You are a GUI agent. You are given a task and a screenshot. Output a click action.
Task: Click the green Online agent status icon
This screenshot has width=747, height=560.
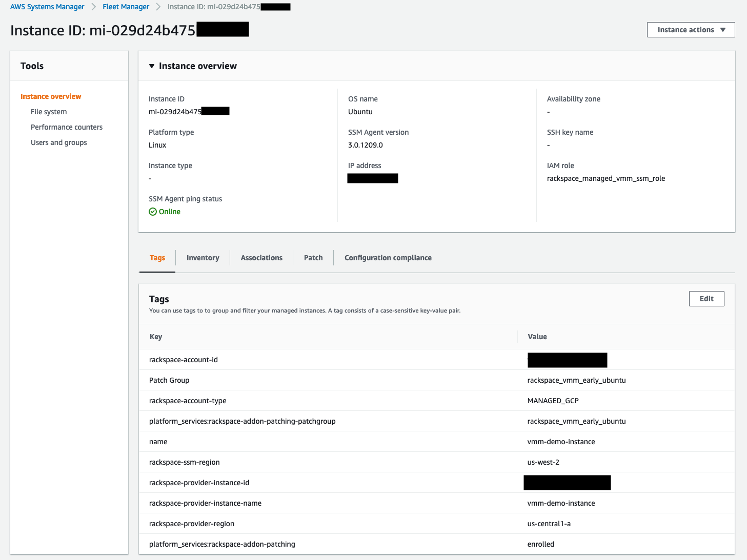[x=153, y=212]
